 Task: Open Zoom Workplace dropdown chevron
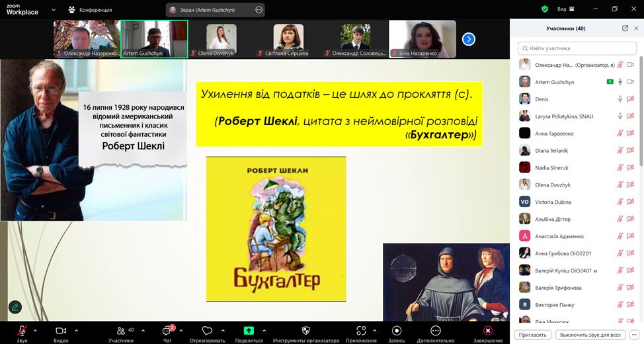click(x=54, y=9)
